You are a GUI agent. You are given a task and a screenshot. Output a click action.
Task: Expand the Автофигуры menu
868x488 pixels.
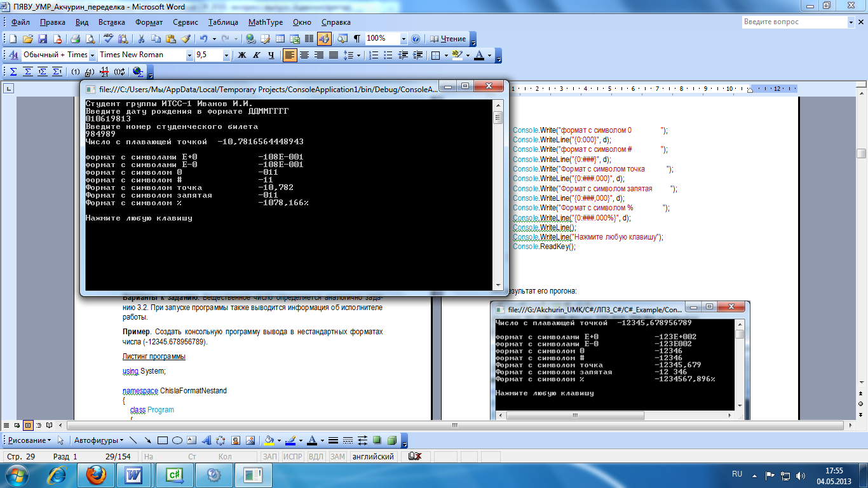98,440
